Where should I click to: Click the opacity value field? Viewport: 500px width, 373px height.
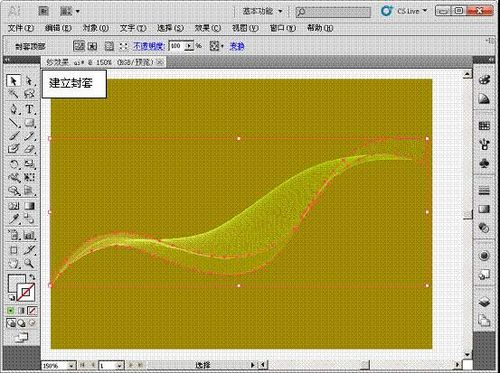[x=177, y=46]
